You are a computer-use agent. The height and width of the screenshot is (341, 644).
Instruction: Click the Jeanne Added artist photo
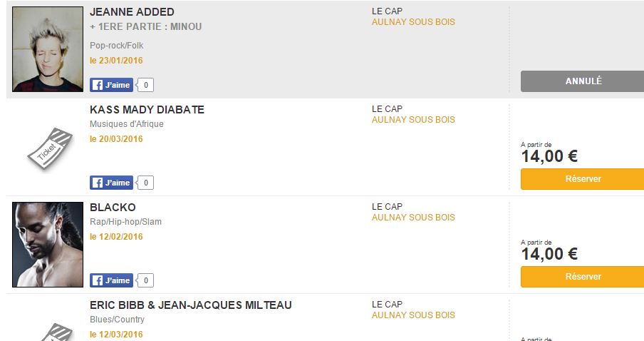point(48,49)
